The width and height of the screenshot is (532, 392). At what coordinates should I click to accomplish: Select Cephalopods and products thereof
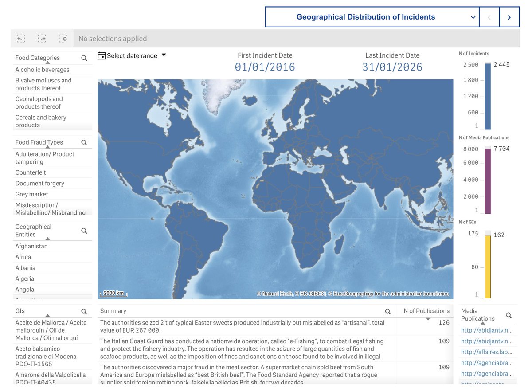click(x=53, y=103)
